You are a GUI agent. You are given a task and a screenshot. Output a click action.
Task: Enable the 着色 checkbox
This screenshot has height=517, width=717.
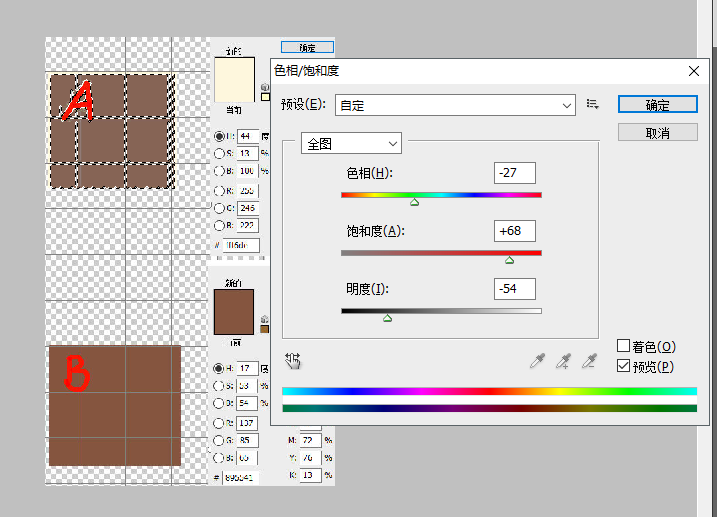[623, 346]
